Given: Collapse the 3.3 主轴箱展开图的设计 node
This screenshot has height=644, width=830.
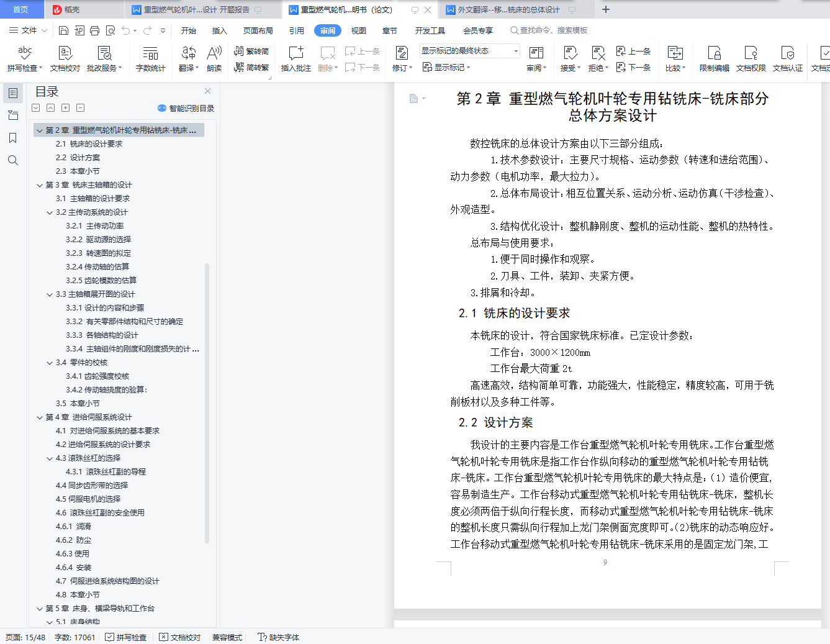Looking at the screenshot, I should coord(50,294).
